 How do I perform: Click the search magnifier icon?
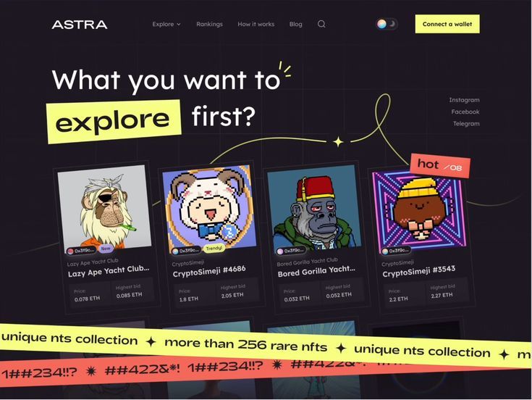click(321, 24)
